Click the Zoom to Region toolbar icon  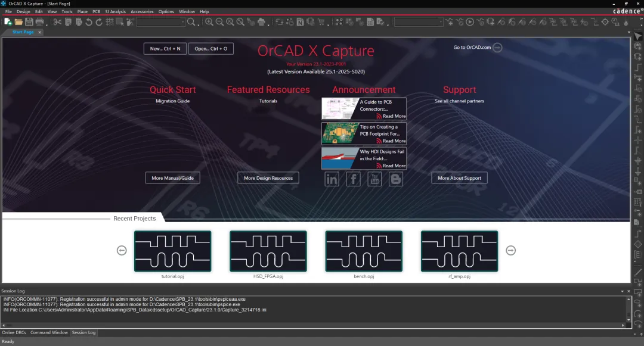tap(230, 21)
